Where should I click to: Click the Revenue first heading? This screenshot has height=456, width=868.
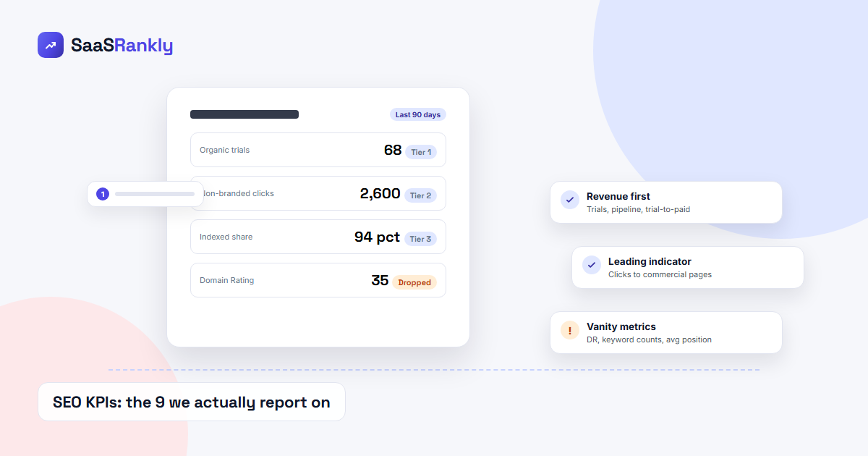pyautogui.click(x=618, y=196)
